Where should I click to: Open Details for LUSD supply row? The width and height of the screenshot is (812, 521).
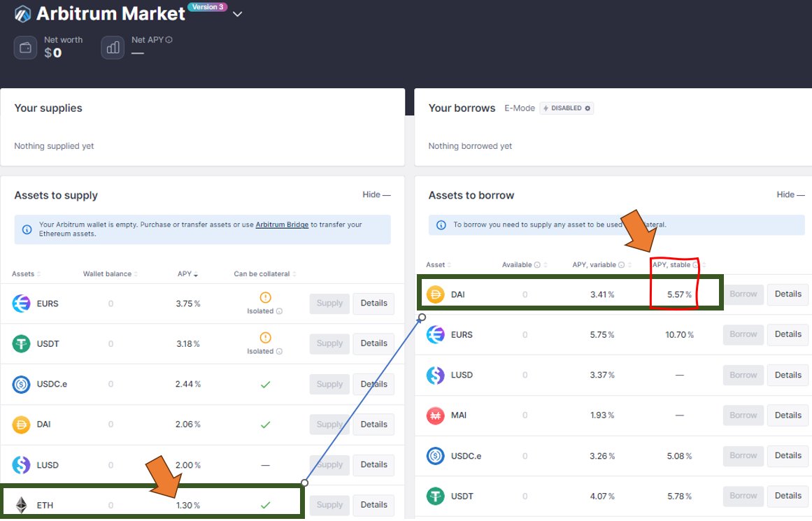tap(373, 465)
